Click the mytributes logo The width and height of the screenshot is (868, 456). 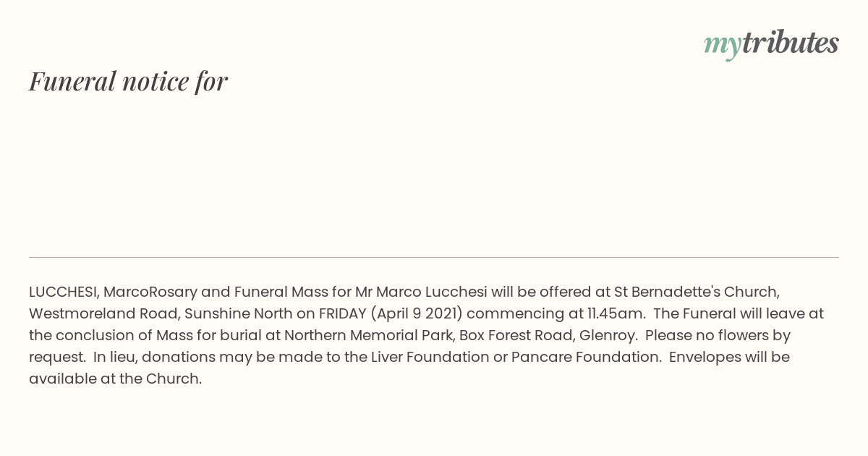[x=771, y=44]
